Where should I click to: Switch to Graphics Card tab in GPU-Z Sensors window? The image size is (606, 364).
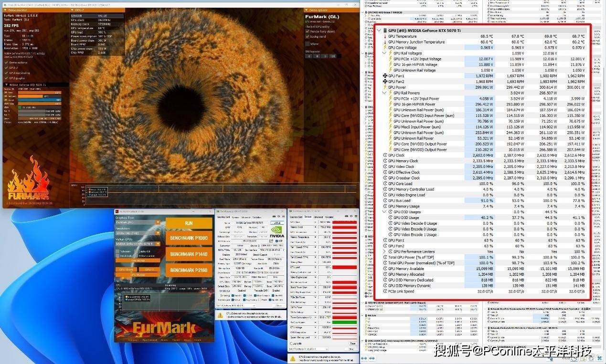point(296,217)
